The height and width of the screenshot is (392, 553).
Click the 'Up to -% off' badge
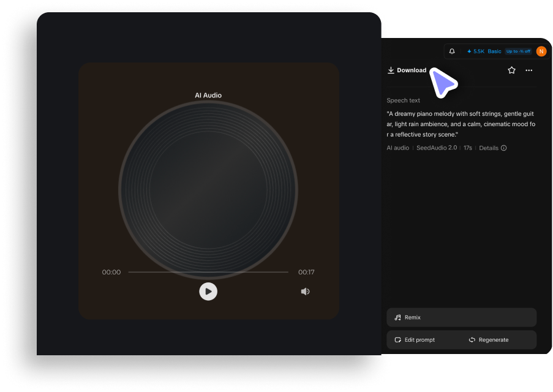click(x=518, y=51)
